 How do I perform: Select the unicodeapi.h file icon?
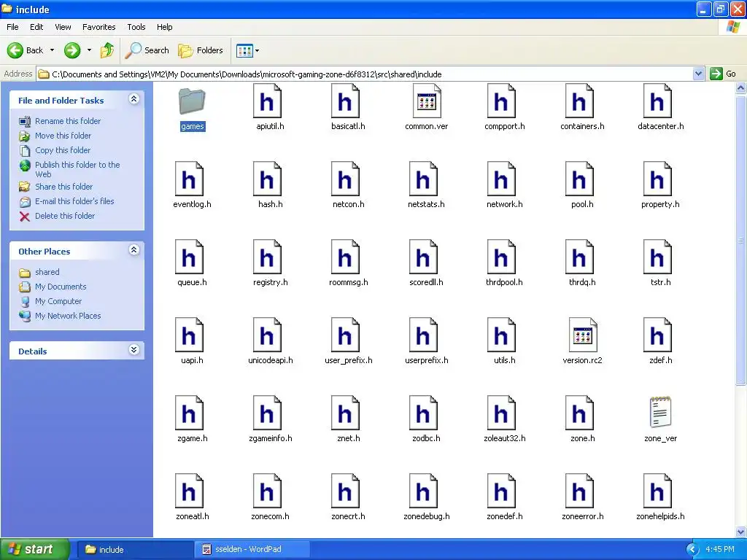click(267, 335)
